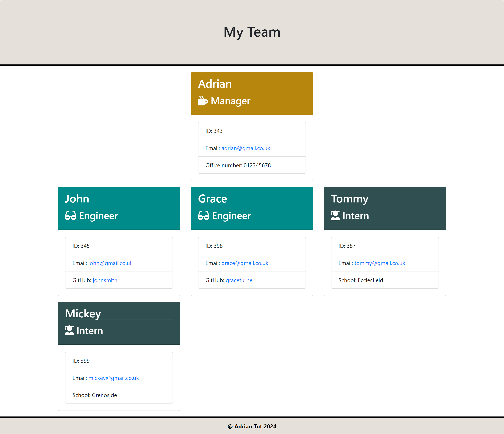Click the ID: 398 row

tap(252, 246)
